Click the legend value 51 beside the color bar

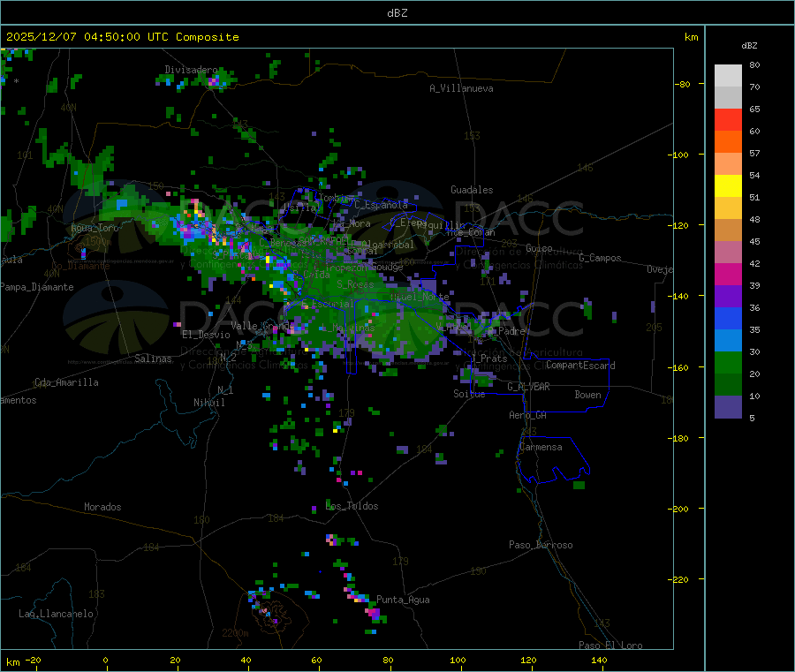click(x=754, y=197)
